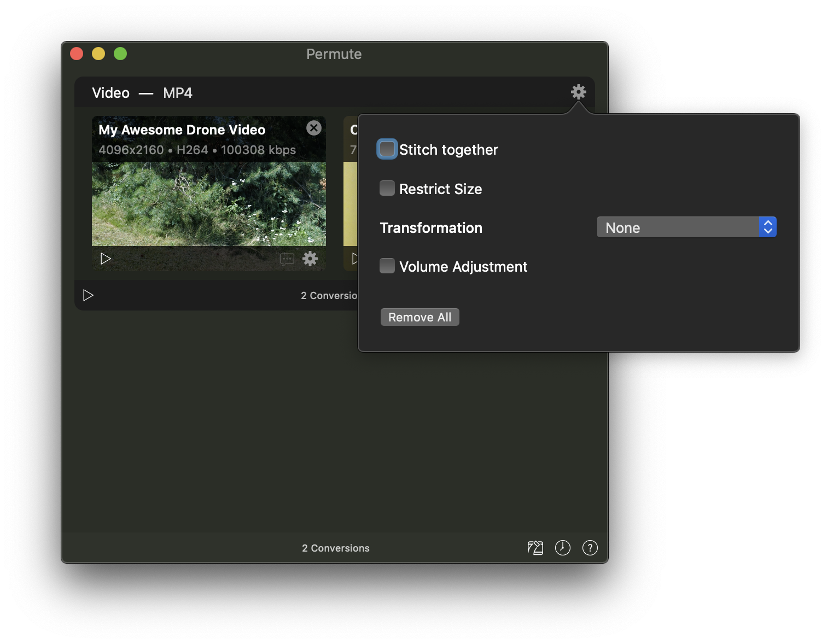This screenshot has height=644, width=839.
Task: Click the 4096x2160 • H264 • 100308 kbps info
Action: tap(197, 150)
